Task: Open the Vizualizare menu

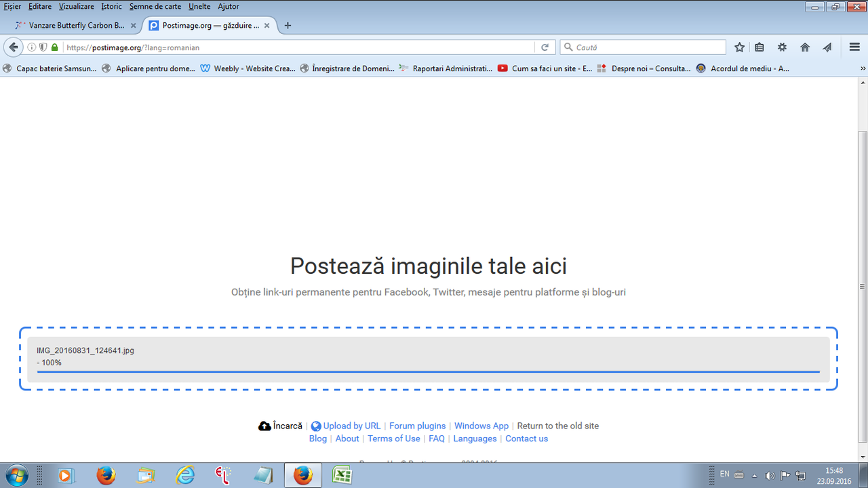Action: point(77,6)
